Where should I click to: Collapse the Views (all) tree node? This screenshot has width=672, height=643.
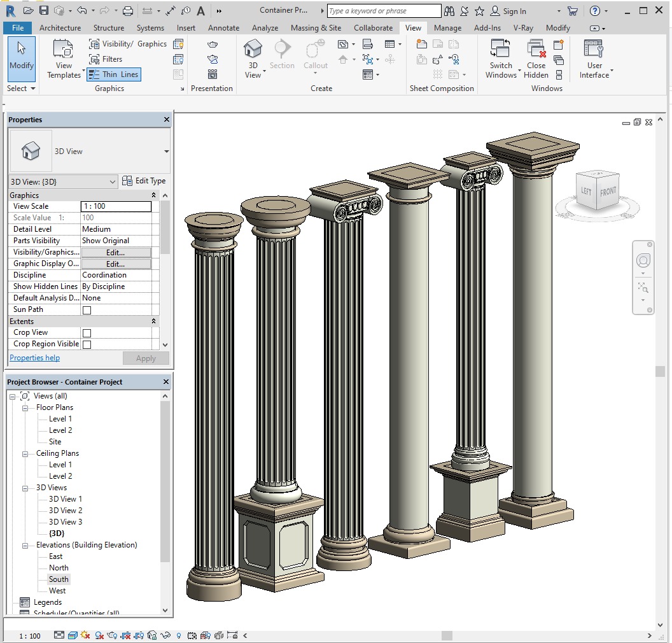point(13,397)
